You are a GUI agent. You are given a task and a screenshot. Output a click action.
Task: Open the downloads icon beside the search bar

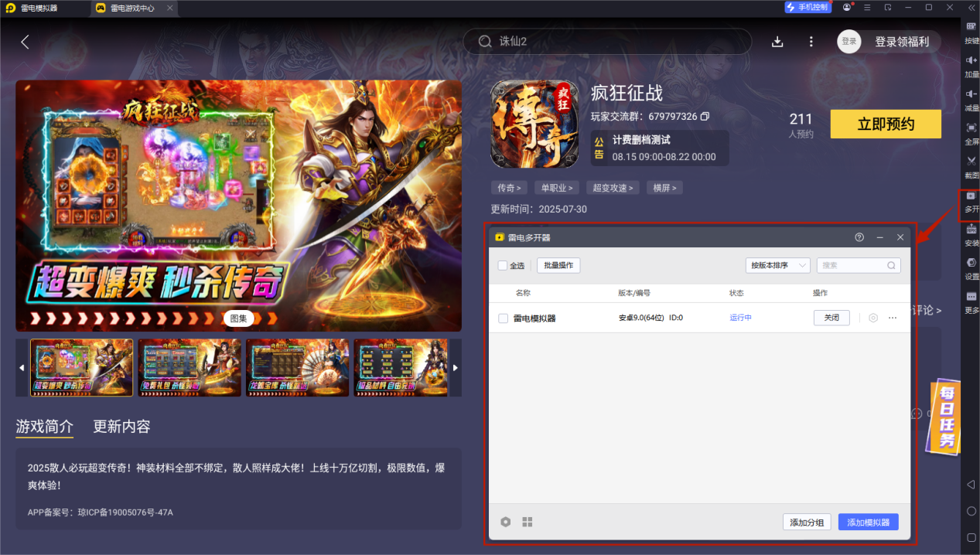pyautogui.click(x=778, y=42)
